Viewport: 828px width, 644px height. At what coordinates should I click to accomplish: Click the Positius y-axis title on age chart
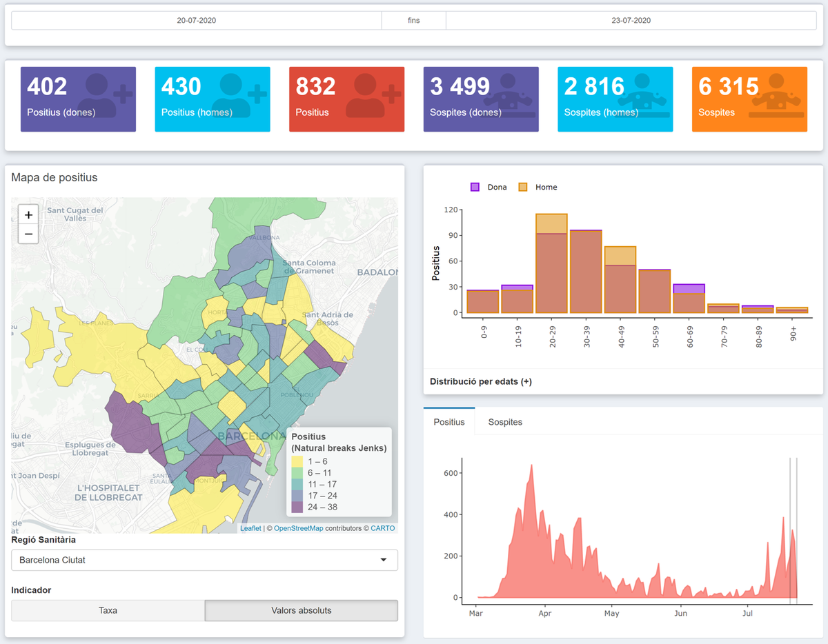(x=436, y=263)
